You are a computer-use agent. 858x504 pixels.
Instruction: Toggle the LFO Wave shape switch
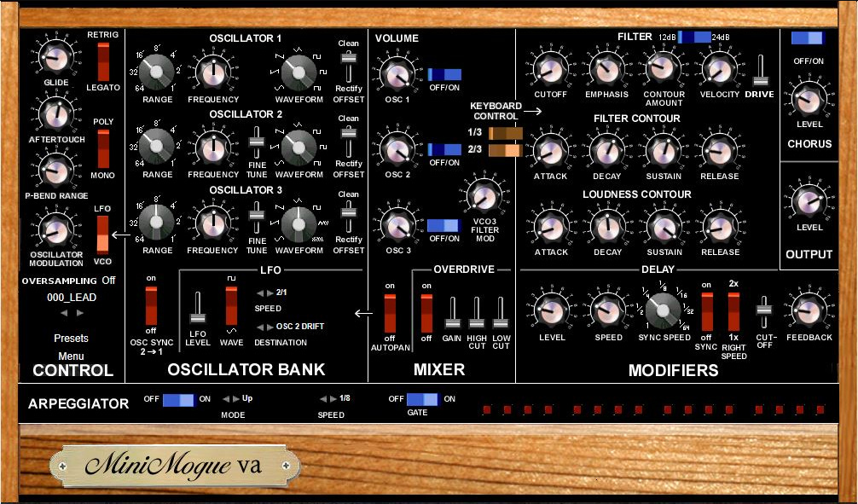tap(231, 305)
